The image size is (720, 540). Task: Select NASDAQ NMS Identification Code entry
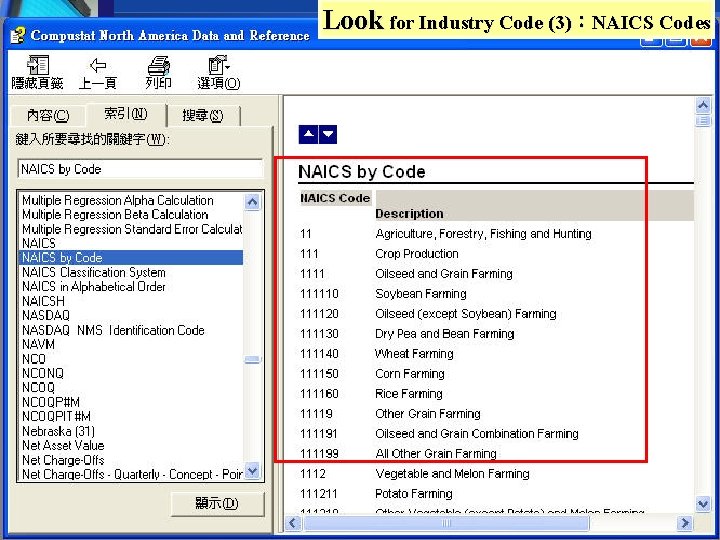(113, 330)
